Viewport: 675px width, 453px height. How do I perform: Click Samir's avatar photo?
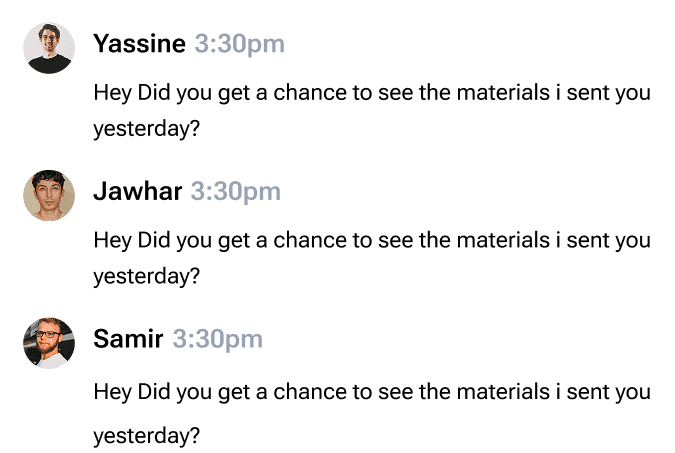(49, 343)
